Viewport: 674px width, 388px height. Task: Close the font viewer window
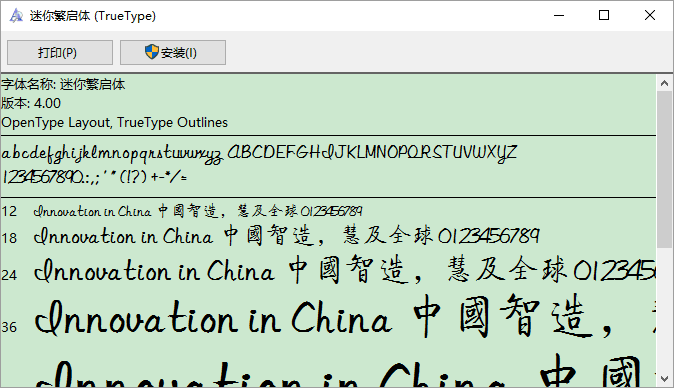pos(650,15)
